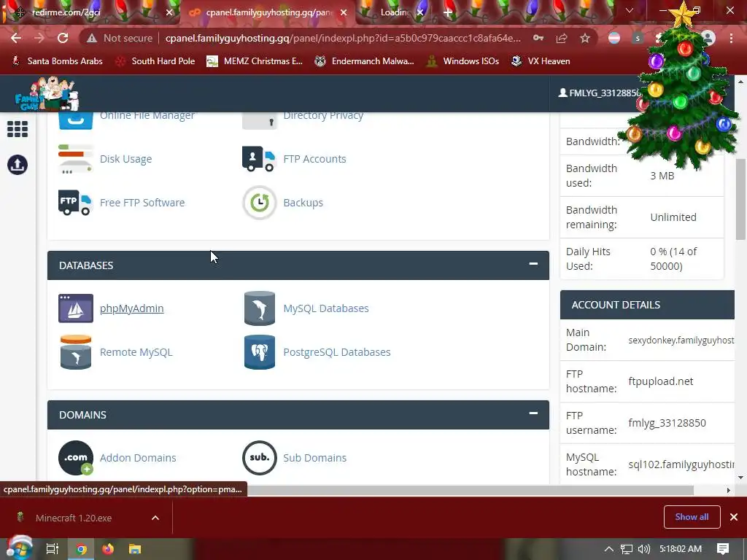This screenshot has width=747, height=560.
Task: Close the redirme.com tab
Action: [169, 12]
